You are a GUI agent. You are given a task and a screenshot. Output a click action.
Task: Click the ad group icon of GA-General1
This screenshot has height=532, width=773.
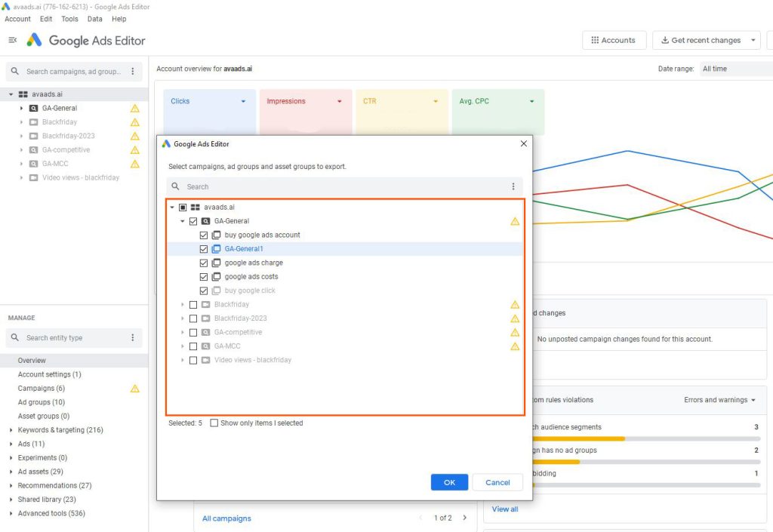pyautogui.click(x=216, y=249)
